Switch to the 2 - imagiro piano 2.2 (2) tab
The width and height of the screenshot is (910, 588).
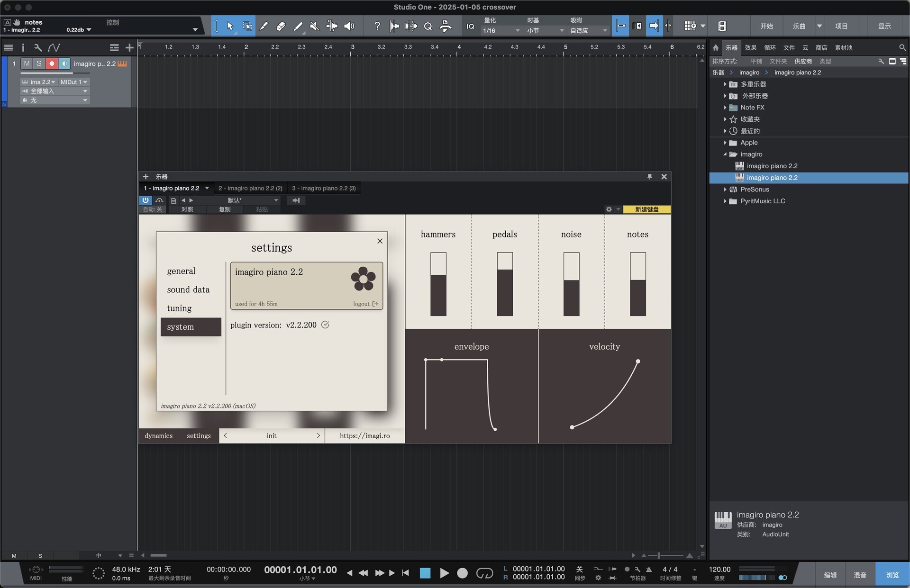(250, 188)
